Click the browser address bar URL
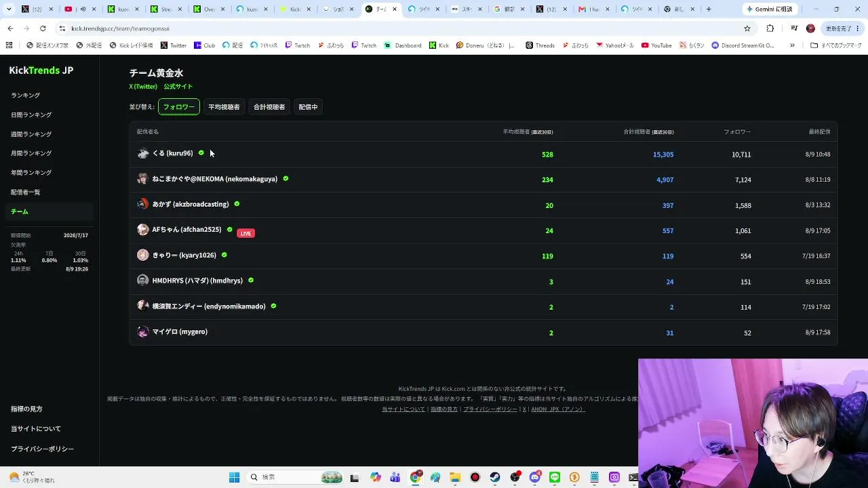The width and height of the screenshot is (868, 488). click(120, 28)
